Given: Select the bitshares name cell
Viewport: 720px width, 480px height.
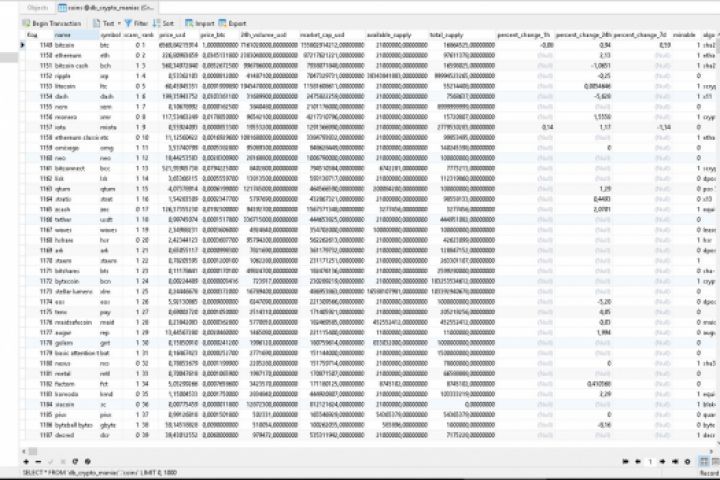Looking at the screenshot, I should click(75, 271).
